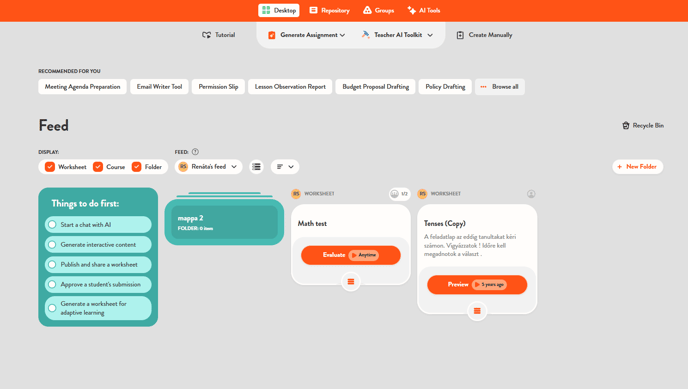Click the user icon above Tenses (Copy)
This screenshot has height=389, width=688.
pyautogui.click(x=531, y=194)
